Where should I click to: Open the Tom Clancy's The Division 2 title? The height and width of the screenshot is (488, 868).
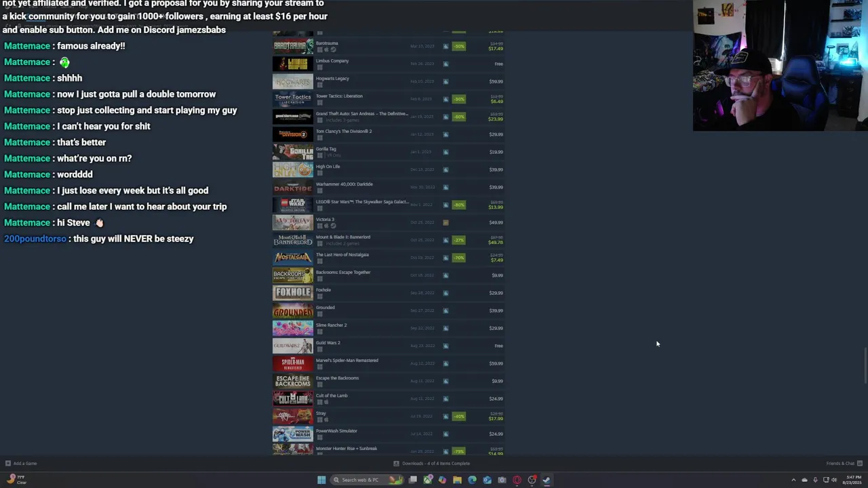pos(344,131)
